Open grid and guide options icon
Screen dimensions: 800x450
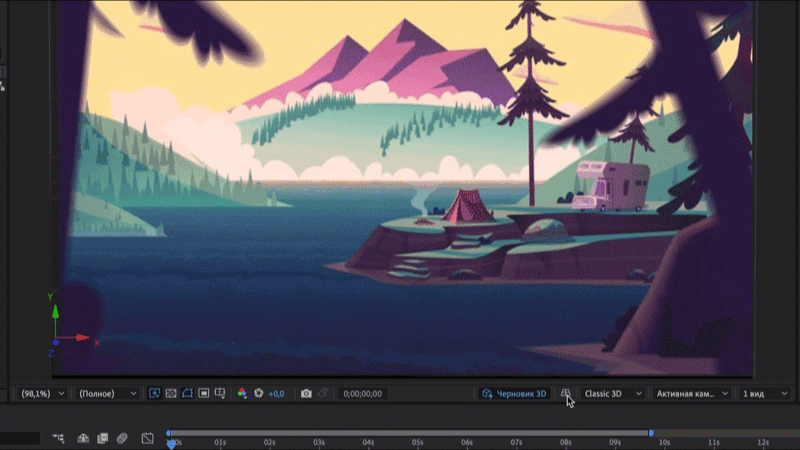point(219,394)
